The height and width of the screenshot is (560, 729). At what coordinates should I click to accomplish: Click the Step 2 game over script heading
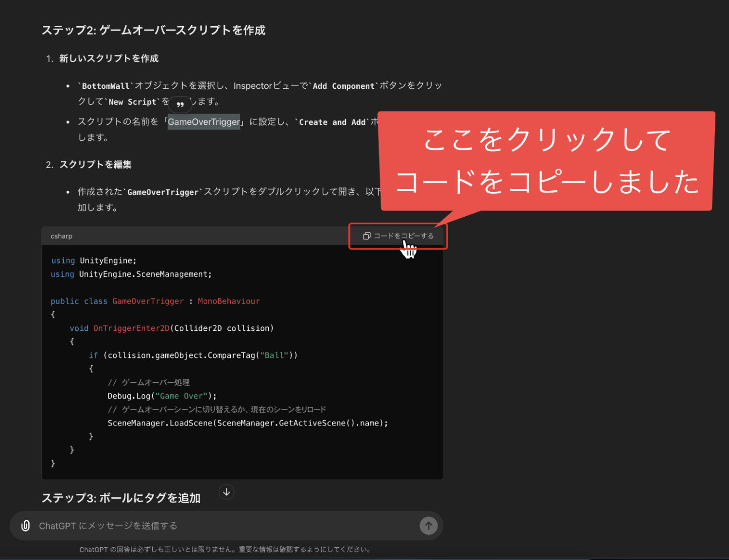click(154, 30)
